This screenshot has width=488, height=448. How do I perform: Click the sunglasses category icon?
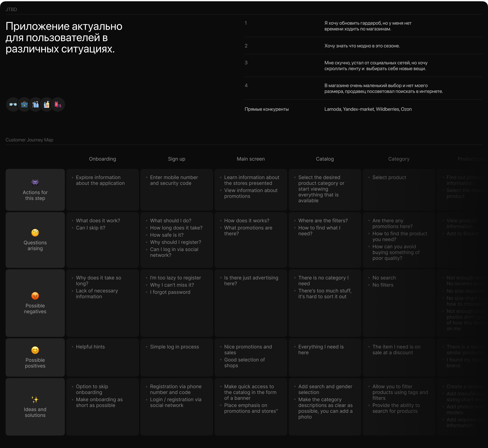[13, 104]
